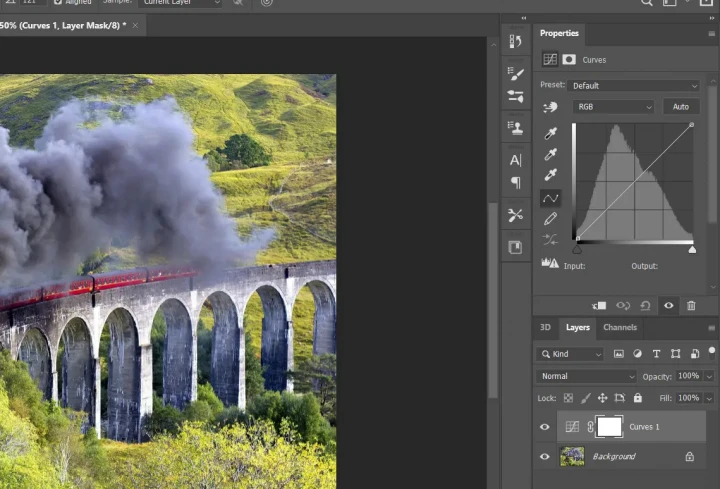Pick the gray point eyedropper
The image size is (720, 489).
[x=550, y=154]
